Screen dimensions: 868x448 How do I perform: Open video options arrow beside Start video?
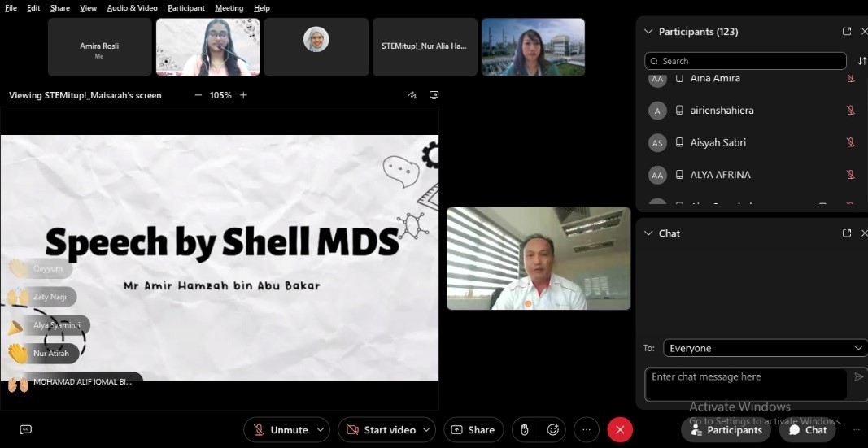point(426,430)
